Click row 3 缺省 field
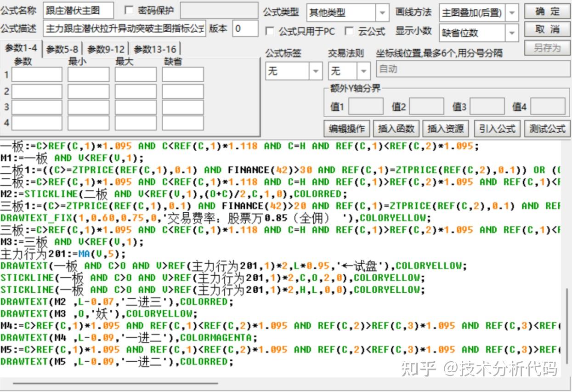 183,107
